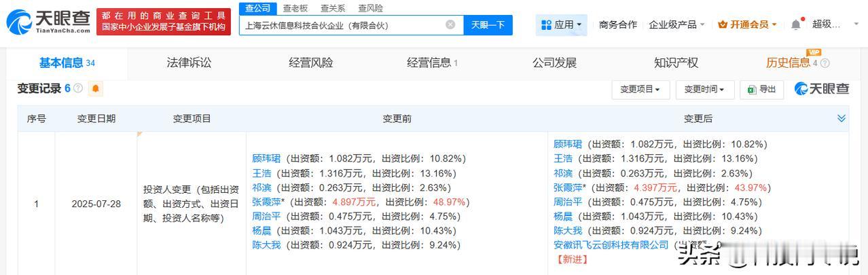
Task: Open 祁滨 in the 变更后 column
Action: tap(563, 173)
